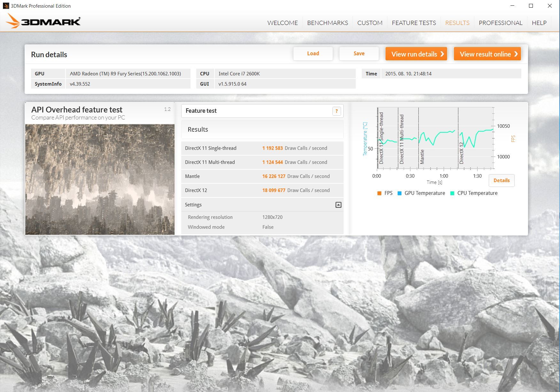Click the DirectX 12 chart section marker
The height and width of the screenshot is (392, 560).
tap(462, 153)
